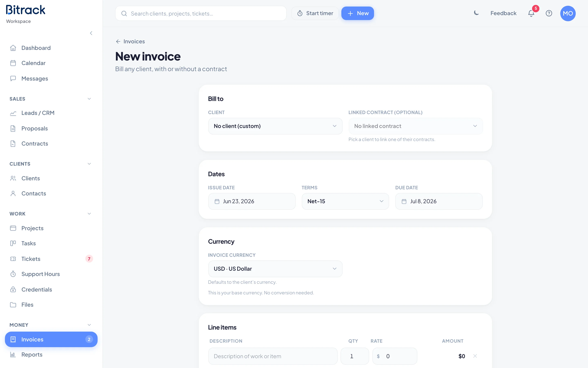The height and width of the screenshot is (368, 588).
Task: Click the Start timer button
Action: (x=315, y=13)
